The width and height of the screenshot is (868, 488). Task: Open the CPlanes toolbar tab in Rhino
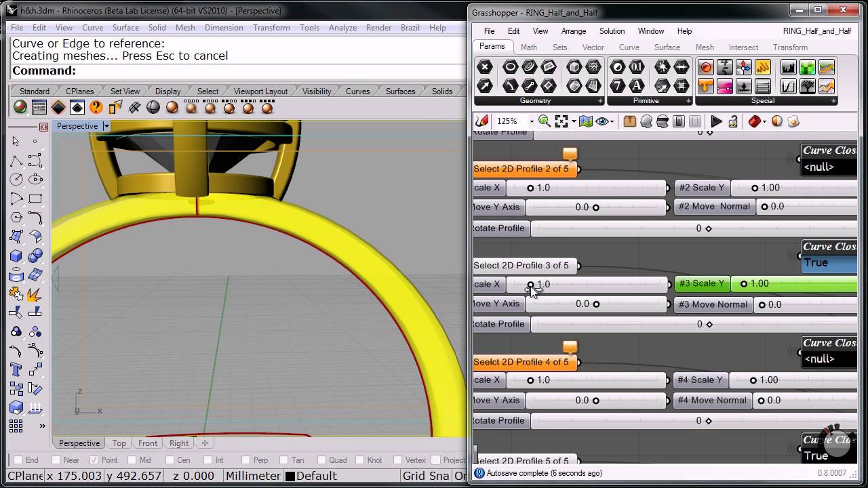80,91
